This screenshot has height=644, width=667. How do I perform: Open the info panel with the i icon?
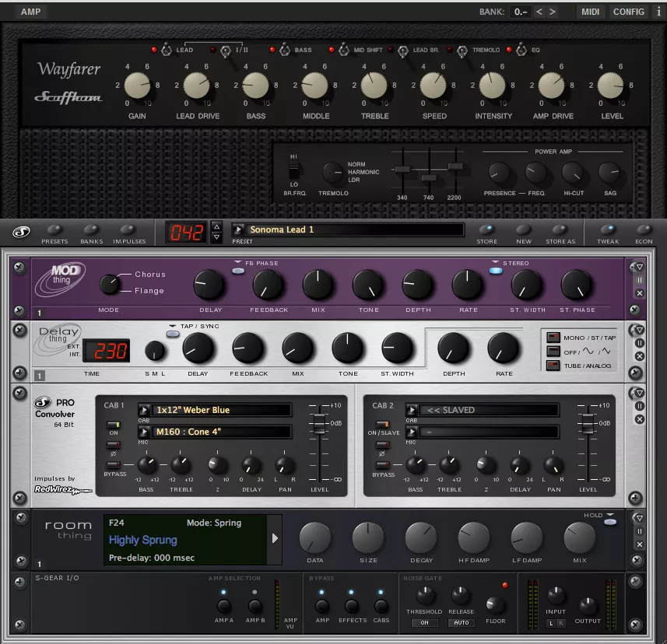tap(659, 12)
